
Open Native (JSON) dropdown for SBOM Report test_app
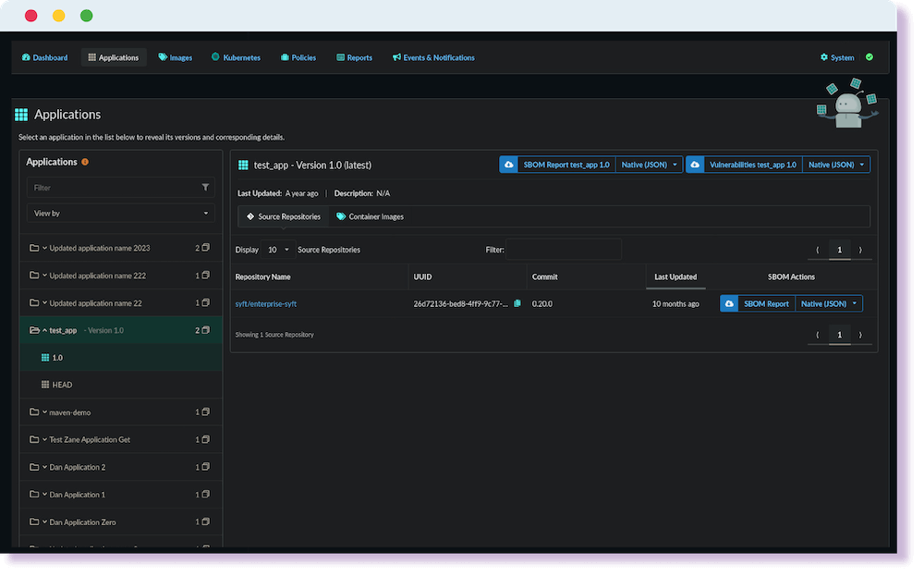tap(650, 166)
